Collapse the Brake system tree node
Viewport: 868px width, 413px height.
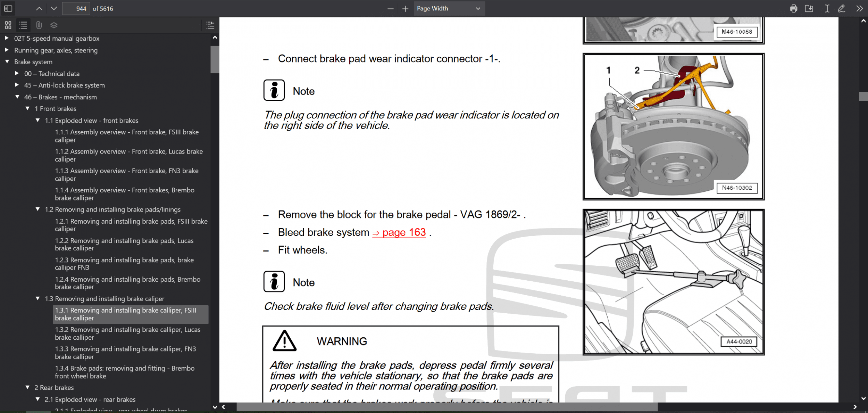click(x=7, y=61)
